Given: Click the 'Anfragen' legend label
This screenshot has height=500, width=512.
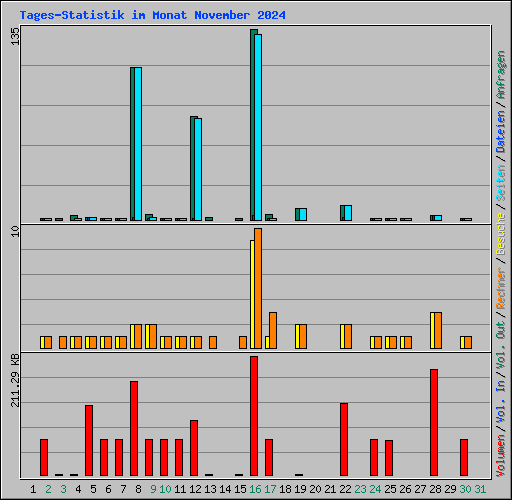Looking at the screenshot, I should (x=501, y=75).
